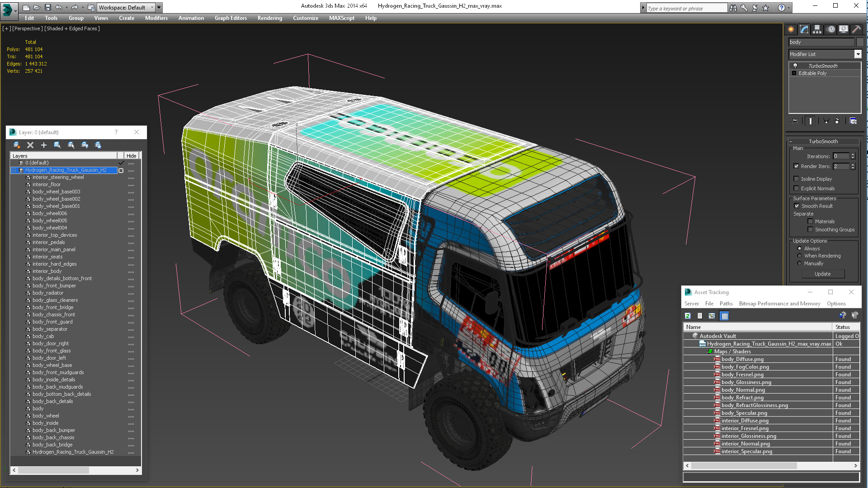The image size is (868, 488).
Task: Click Make Unique icon in modifier stack
Action: click(x=826, y=121)
